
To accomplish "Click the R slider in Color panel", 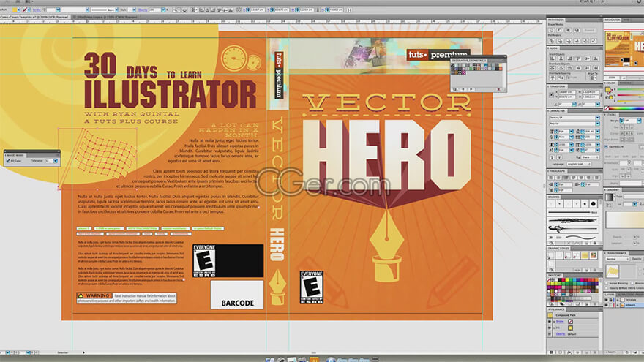I will (630, 89).
